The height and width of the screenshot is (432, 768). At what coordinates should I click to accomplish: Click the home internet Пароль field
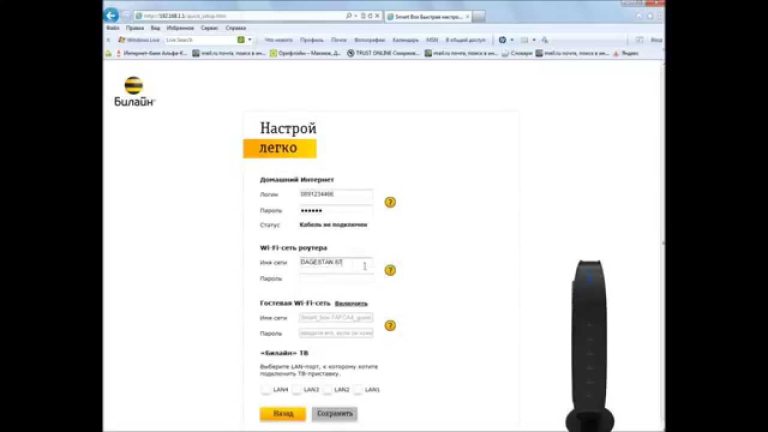336,211
